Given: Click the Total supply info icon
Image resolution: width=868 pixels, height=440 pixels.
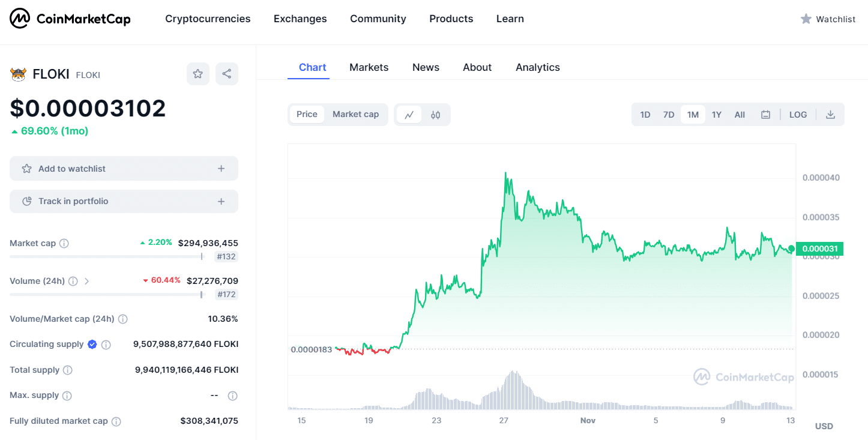Looking at the screenshot, I should [68, 370].
